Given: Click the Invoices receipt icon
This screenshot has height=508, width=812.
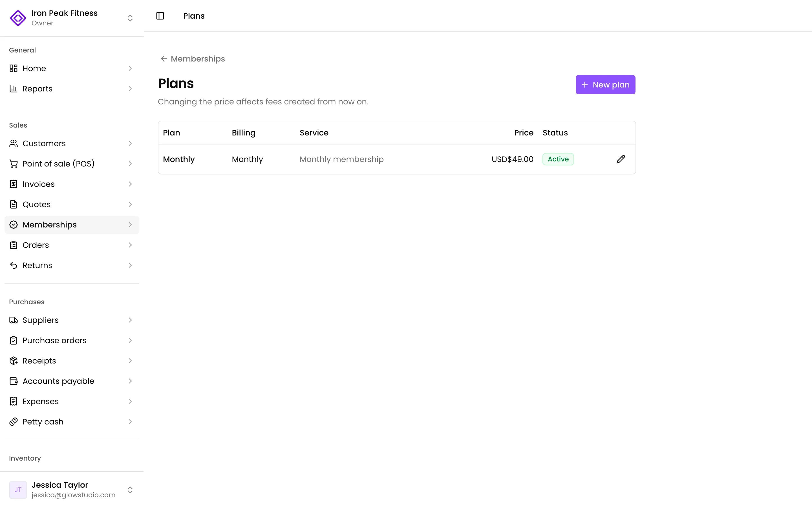Looking at the screenshot, I should [14, 184].
